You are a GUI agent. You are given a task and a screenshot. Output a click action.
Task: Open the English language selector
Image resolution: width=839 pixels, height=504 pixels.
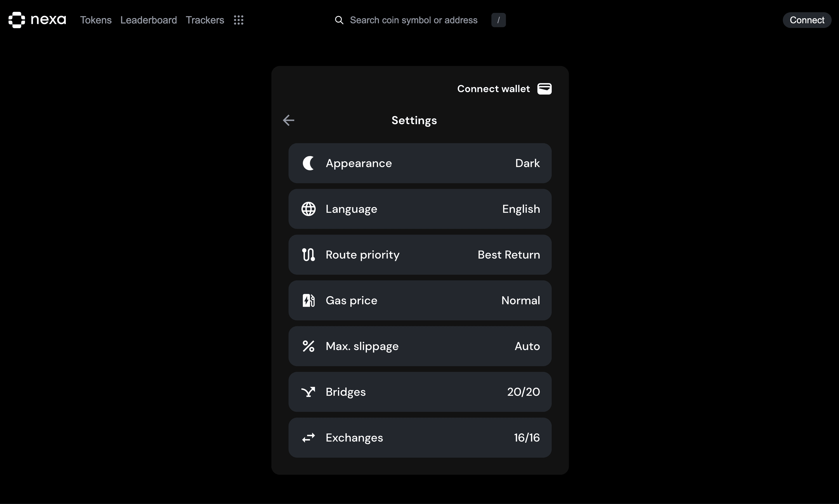click(x=521, y=209)
